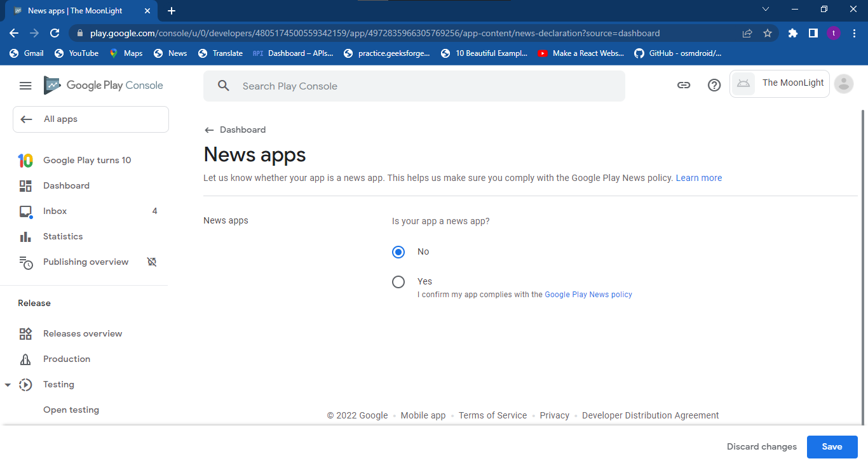
Task: Open the tab search dropdown
Action: (766, 9)
